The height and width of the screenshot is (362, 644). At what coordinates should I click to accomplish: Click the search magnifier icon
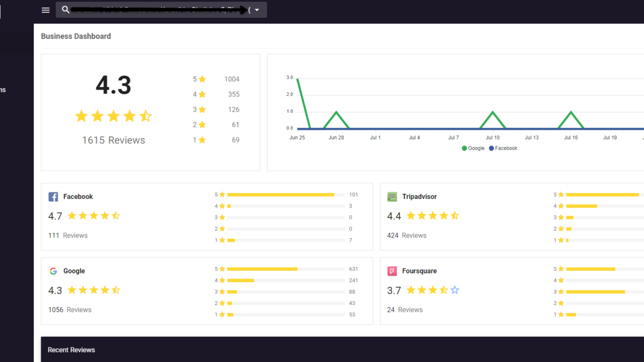pos(65,10)
